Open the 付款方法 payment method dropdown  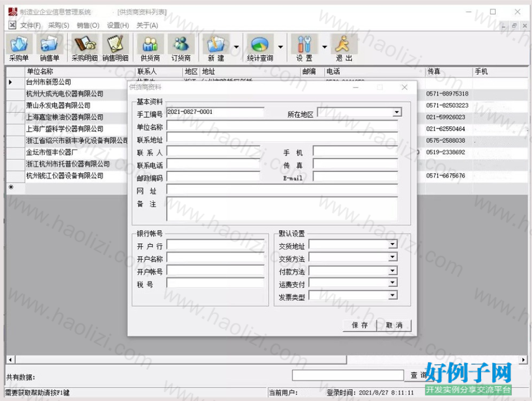pos(392,270)
